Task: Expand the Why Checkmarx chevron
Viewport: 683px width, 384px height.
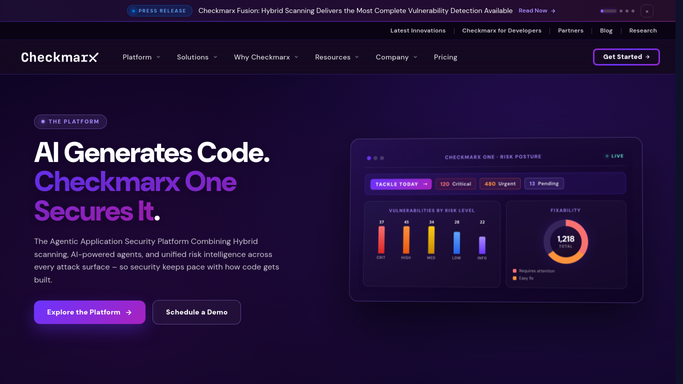Action: [x=297, y=57]
